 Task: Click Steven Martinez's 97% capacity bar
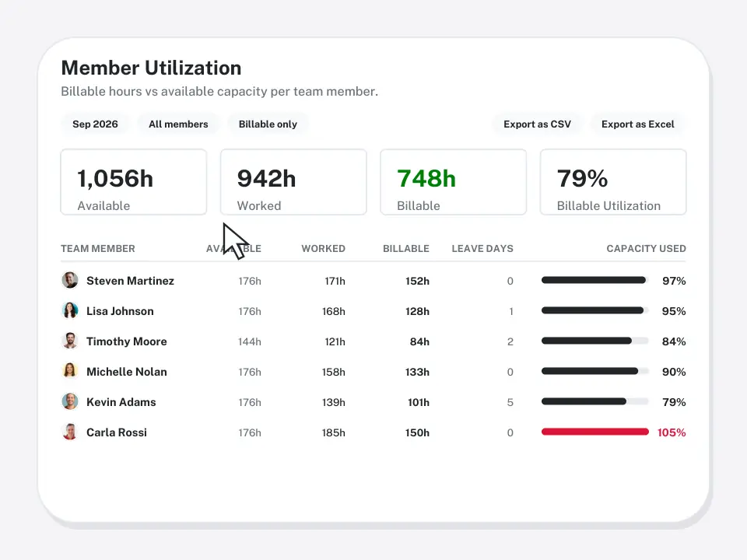tap(595, 280)
